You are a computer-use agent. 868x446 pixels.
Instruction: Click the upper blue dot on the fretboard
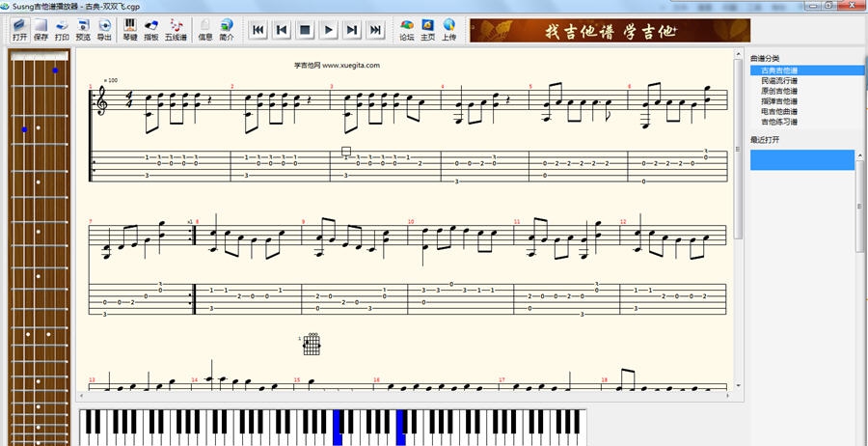pos(55,70)
